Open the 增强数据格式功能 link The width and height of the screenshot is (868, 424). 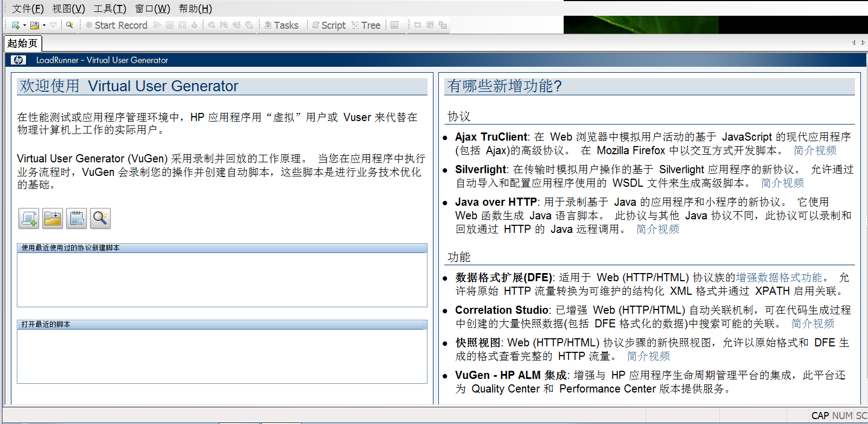click(779, 277)
